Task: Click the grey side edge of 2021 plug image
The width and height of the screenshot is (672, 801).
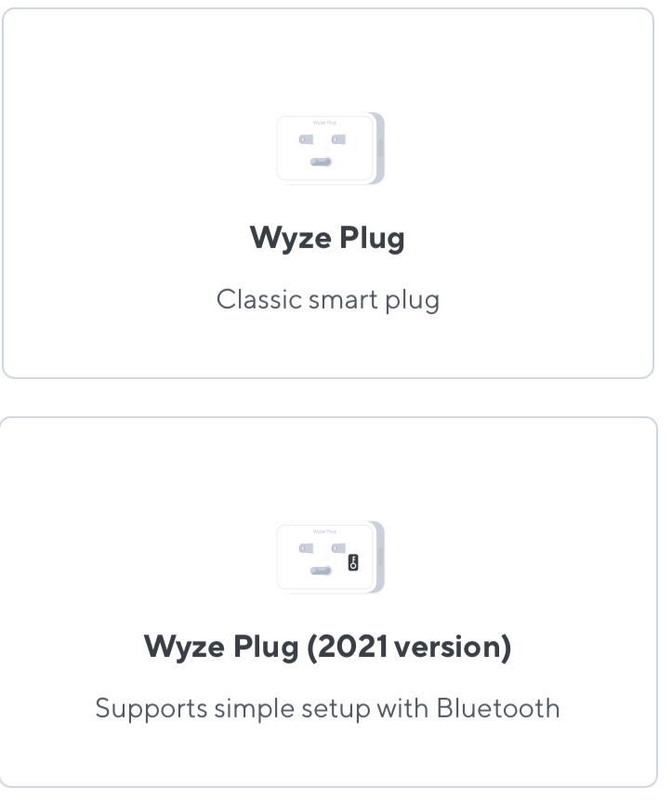Action: (377, 558)
